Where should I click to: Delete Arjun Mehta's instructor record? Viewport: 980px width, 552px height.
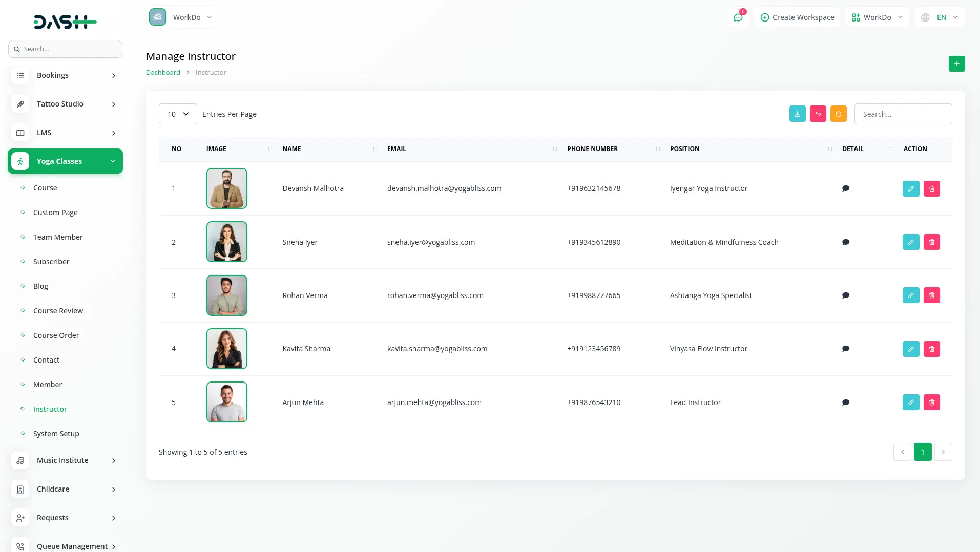tap(931, 402)
